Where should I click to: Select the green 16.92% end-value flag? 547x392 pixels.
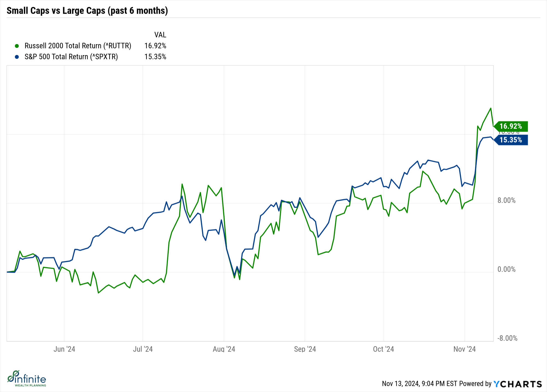[x=511, y=126]
